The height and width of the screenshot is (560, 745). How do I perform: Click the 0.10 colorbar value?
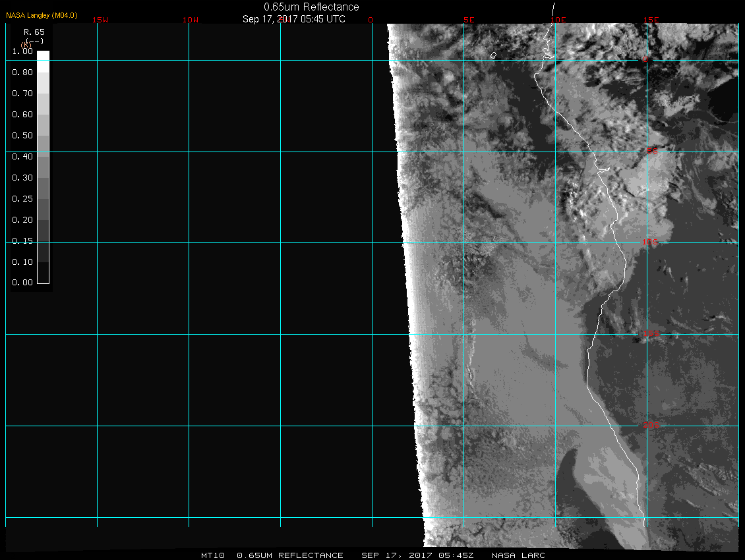[22, 262]
